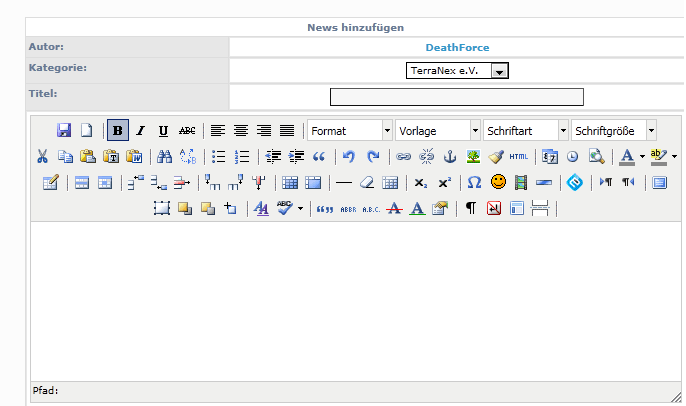This screenshot has width=686, height=406.
Task: Open the Schriftgröße dropdown
Action: click(x=613, y=130)
